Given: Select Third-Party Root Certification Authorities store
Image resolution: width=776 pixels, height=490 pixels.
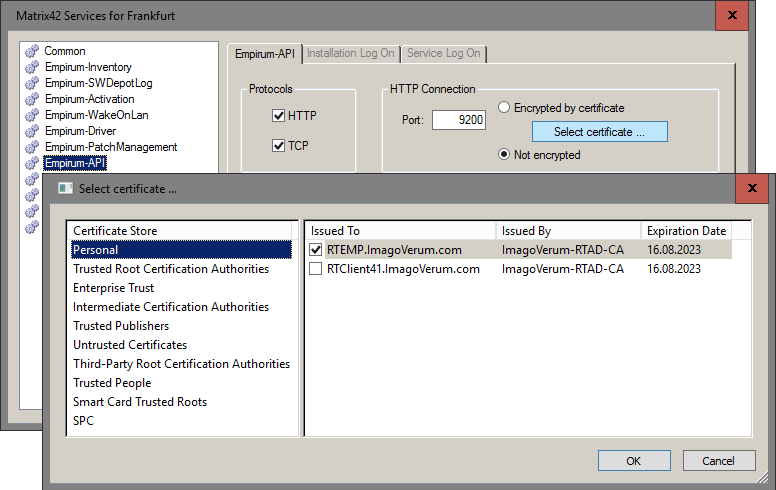Looking at the screenshot, I should (x=181, y=364).
